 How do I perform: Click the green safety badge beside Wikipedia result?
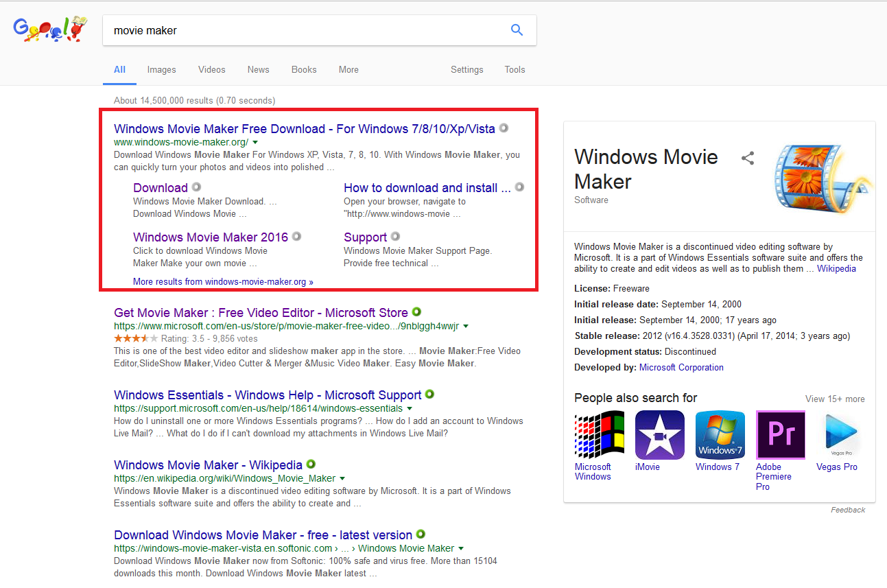click(311, 464)
